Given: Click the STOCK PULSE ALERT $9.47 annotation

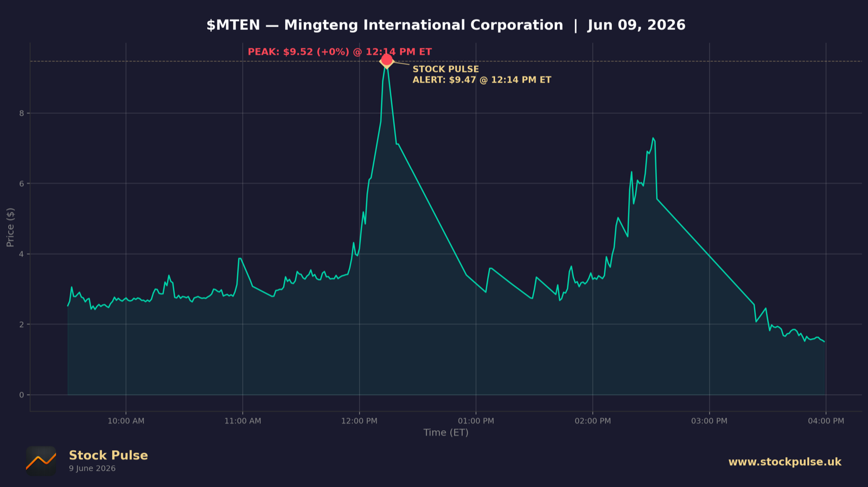Looking at the screenshot, I should tap(482, 74).
